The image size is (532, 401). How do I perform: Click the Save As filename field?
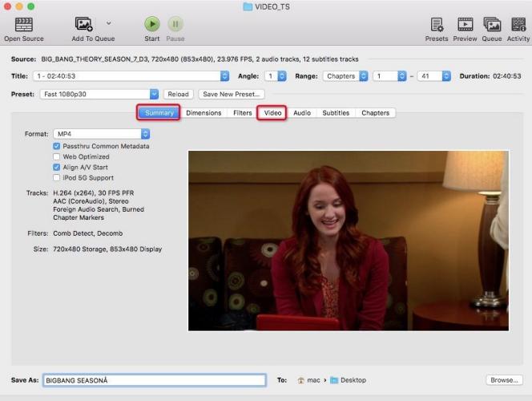(154, 380)
